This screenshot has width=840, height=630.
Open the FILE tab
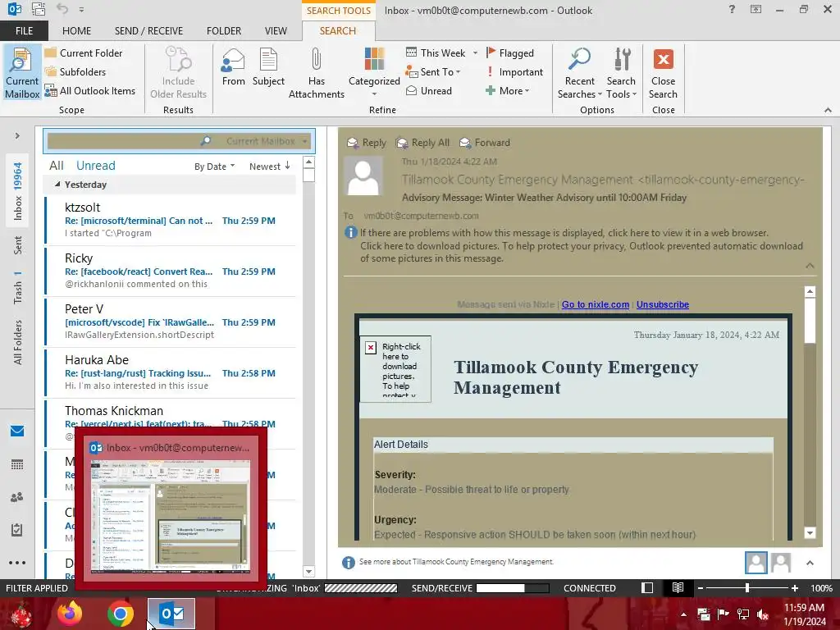click(x=24, y=31)
